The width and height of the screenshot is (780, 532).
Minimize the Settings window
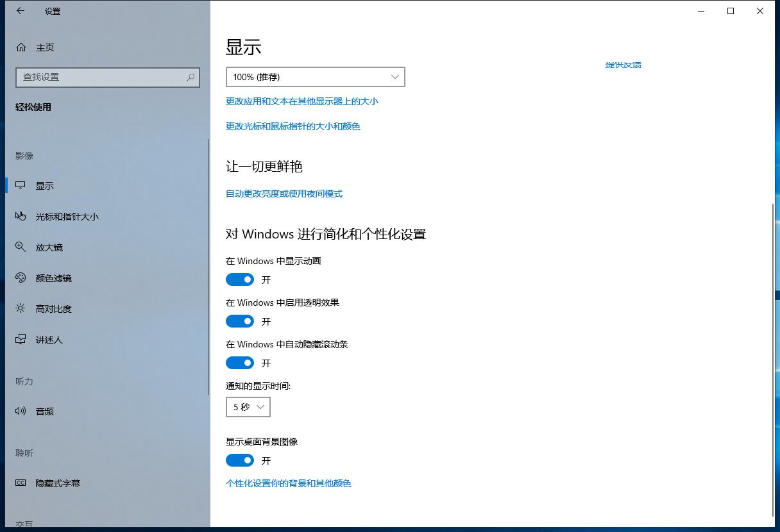click(701, 11)
